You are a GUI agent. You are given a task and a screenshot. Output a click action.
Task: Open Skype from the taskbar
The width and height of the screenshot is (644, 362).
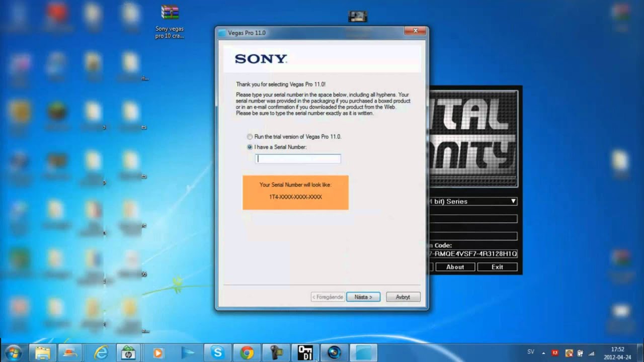pos(218,352)
